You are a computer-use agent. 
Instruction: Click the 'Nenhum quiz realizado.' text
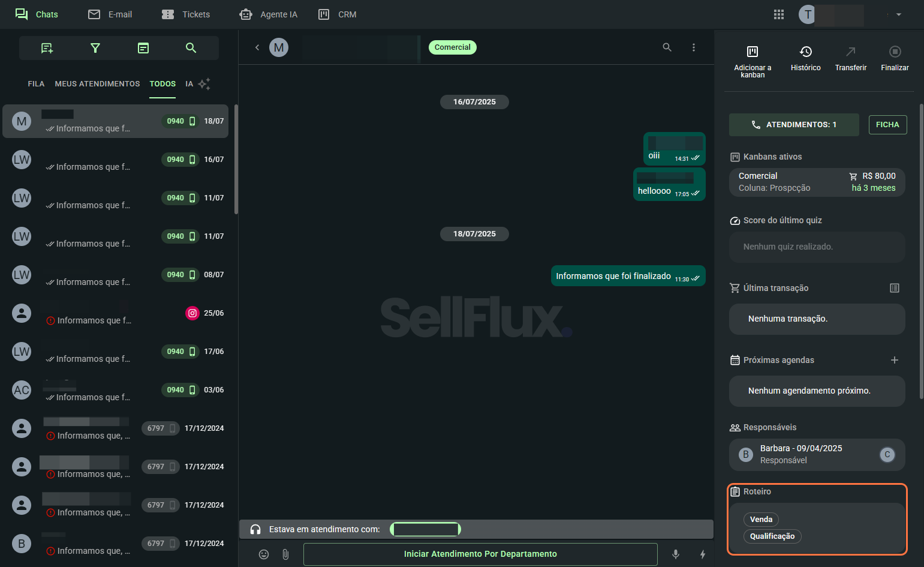click(x=788, y=247)
